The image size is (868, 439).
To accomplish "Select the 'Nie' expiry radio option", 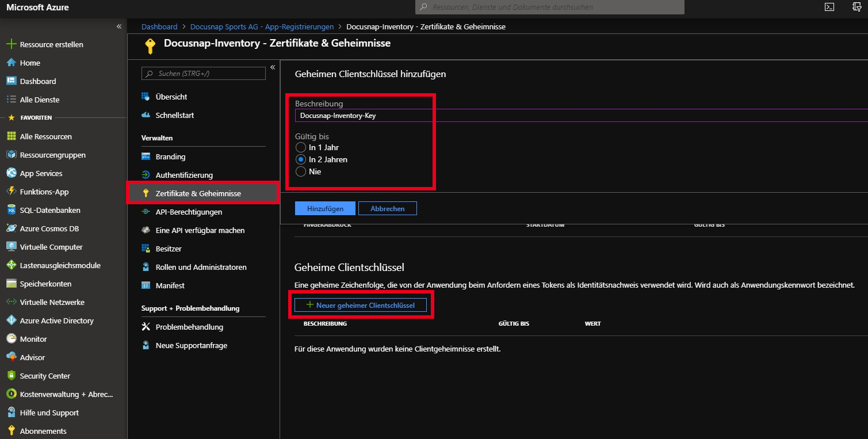I will tap(300, 171).
